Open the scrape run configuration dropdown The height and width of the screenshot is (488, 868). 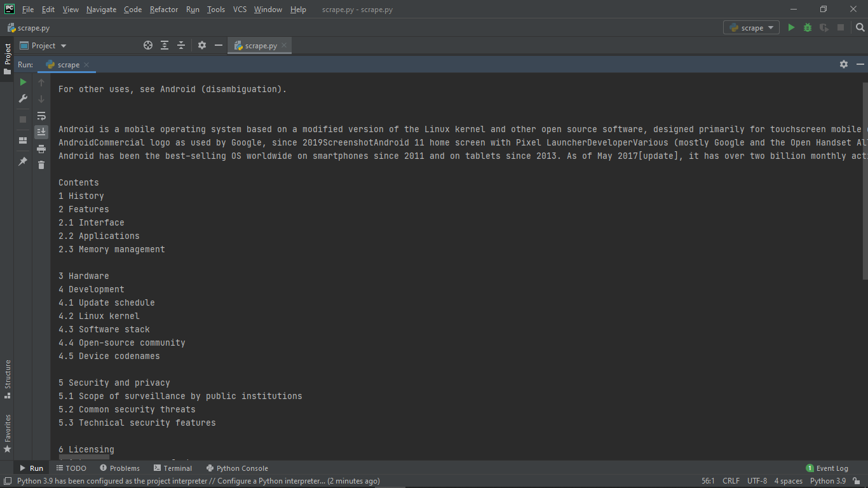[751, 27]
